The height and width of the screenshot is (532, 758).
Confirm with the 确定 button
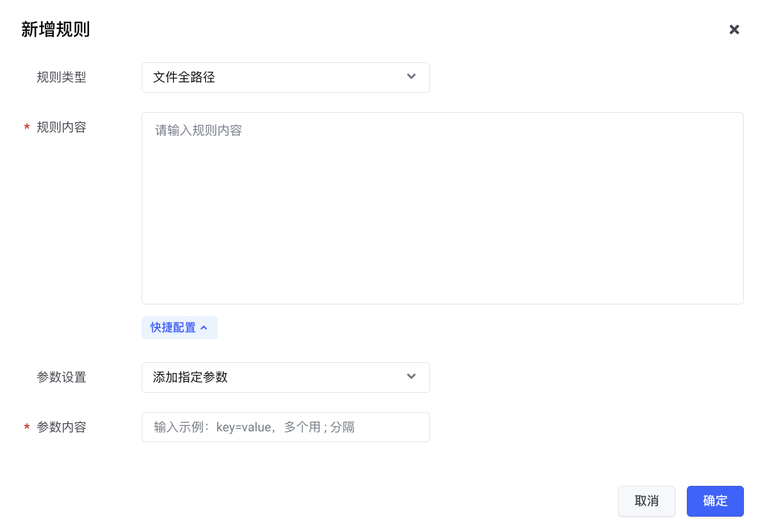(715, 501)
